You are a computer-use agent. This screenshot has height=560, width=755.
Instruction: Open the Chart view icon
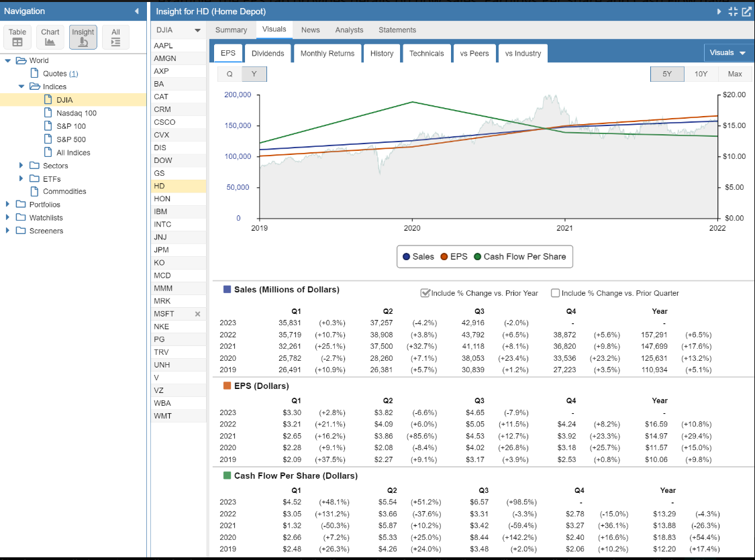[50, 37]
